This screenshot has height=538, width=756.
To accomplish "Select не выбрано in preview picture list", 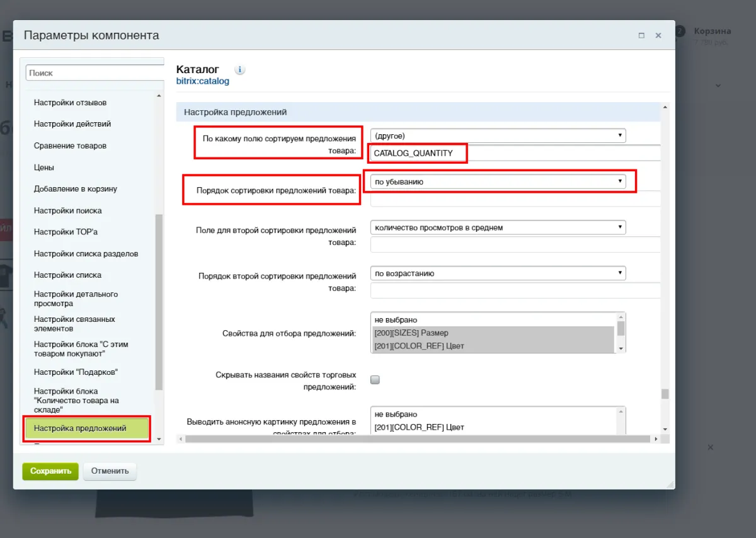I will pyautogui.click(x=493, y=415).
